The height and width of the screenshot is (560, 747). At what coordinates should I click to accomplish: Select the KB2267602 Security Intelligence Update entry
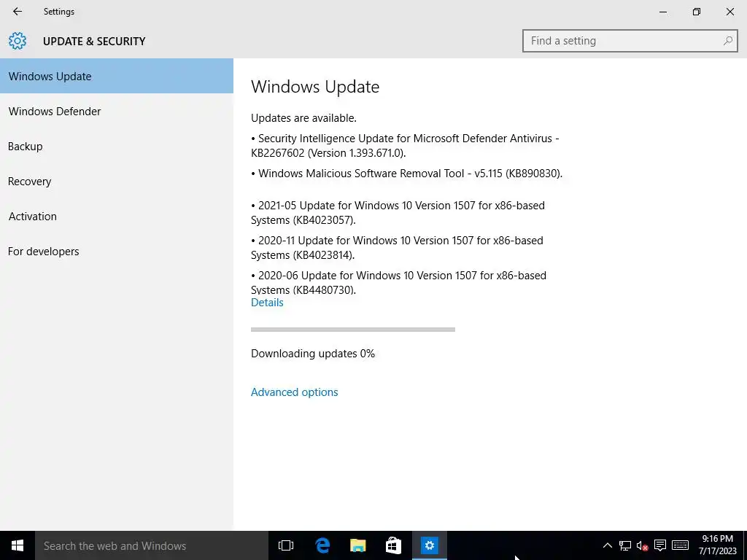[x=405, y=146]
